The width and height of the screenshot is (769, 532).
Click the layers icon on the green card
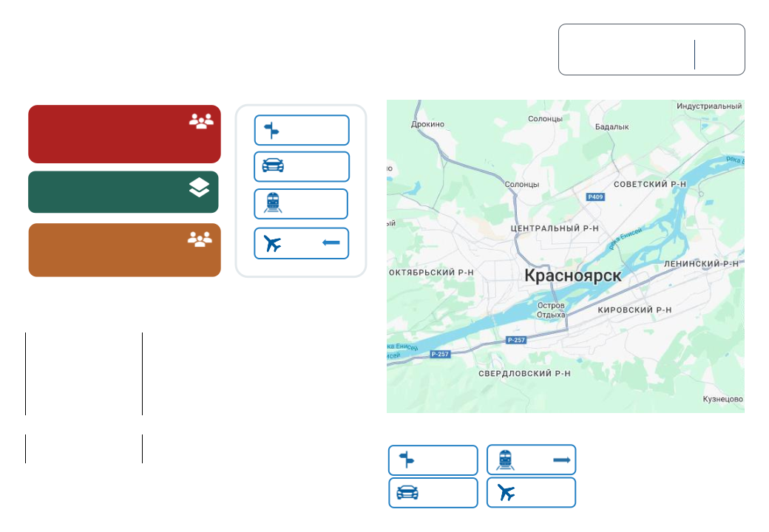point(199,189)
